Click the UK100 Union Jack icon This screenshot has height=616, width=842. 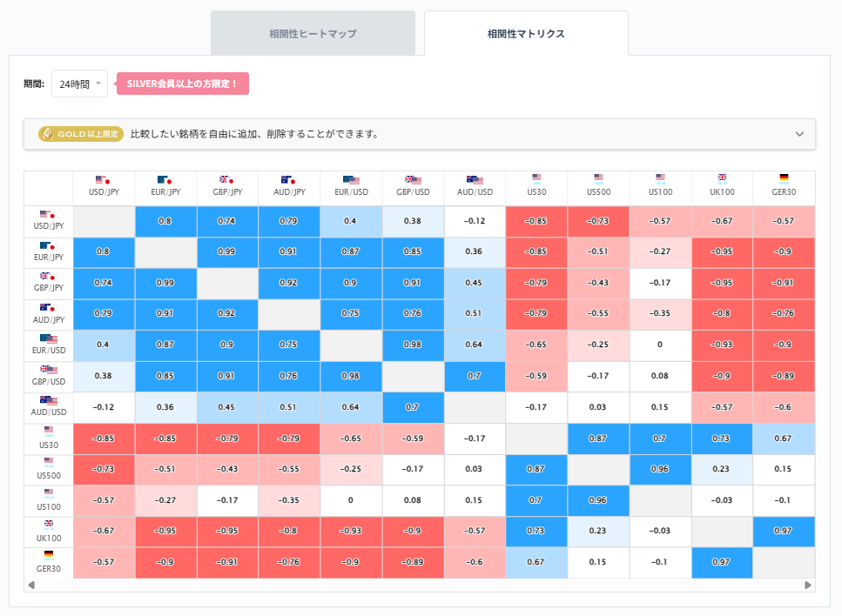click(x=722, y=178)
